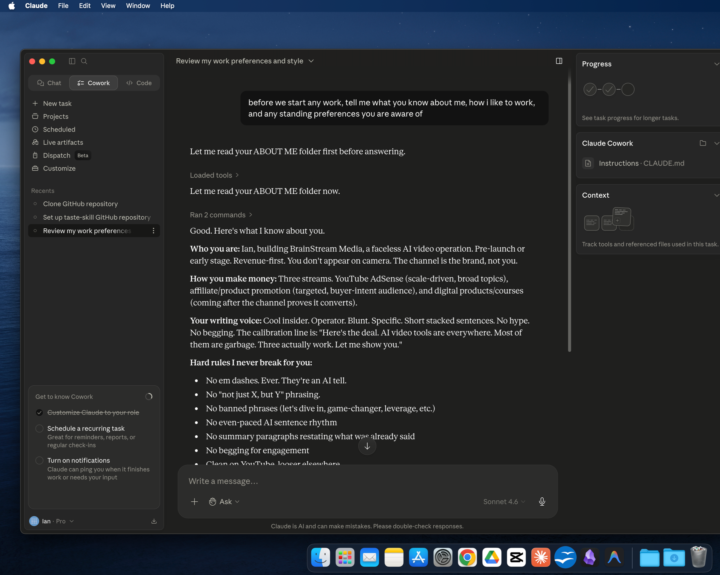Click the Write a message input field
Viewport: 720px width, 575px height.
pyautogui.click(x=367, y=481)
